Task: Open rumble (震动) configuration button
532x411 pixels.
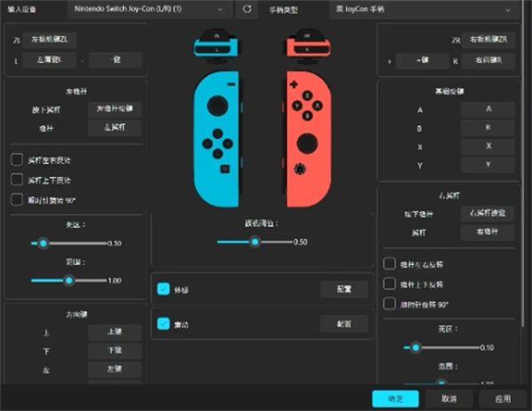Action: [344, 324]
